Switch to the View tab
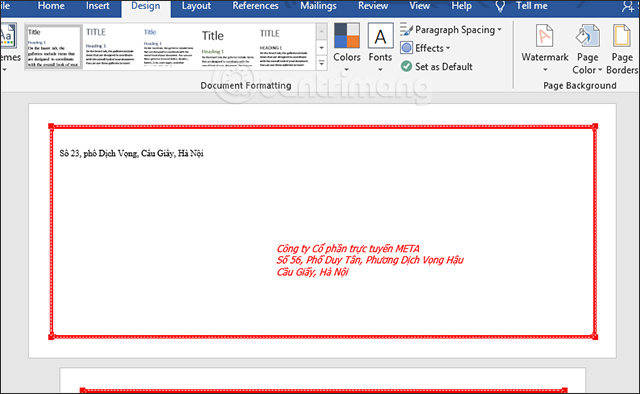The height and width of the screenshot is (394, 640). [420, 6]
